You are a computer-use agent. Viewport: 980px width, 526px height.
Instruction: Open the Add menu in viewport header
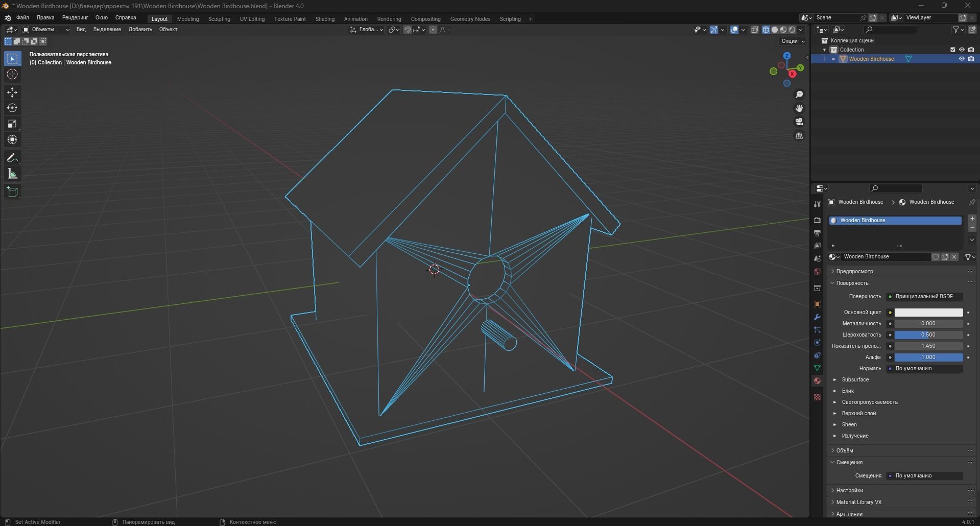point(140,29)
